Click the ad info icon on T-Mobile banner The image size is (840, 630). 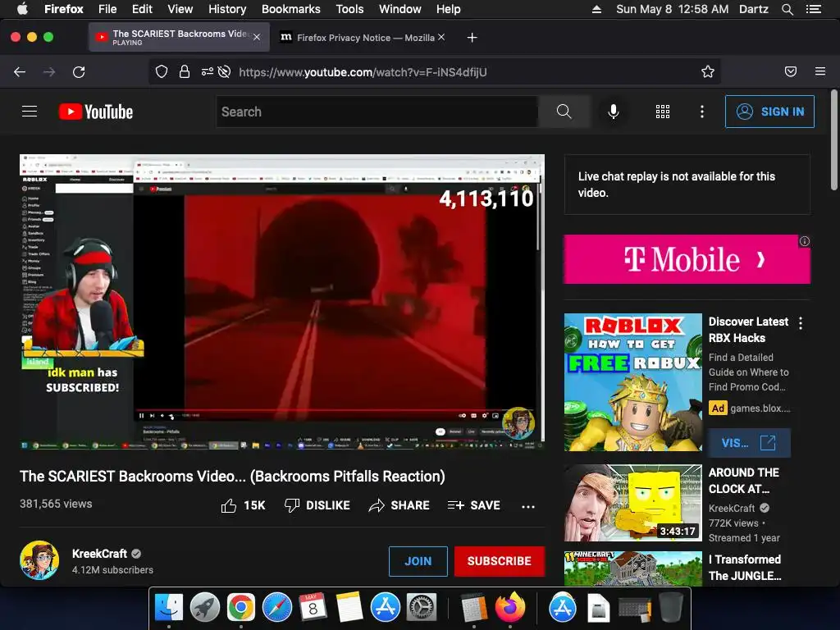(804, 241)
